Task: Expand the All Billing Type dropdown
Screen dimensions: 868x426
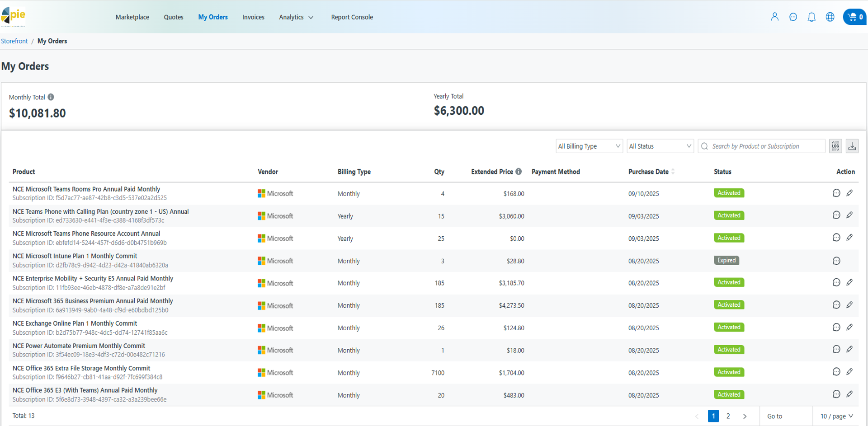Action: pos(589,146)
